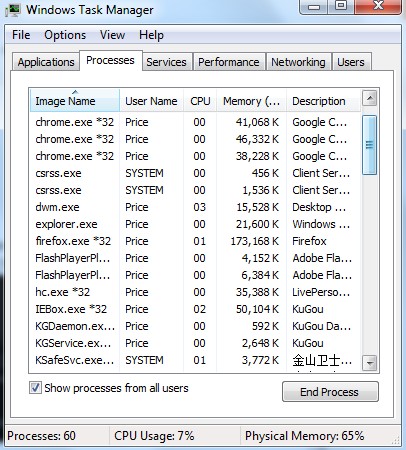Click the 50,104 K memory value
406x450 pixels.
tap(257, 309)
